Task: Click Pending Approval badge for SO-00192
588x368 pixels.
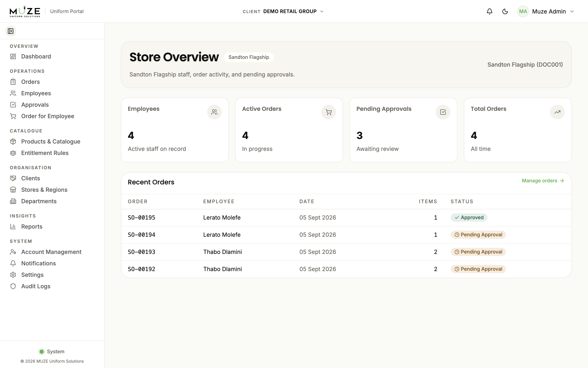Action: click(478, 269)
